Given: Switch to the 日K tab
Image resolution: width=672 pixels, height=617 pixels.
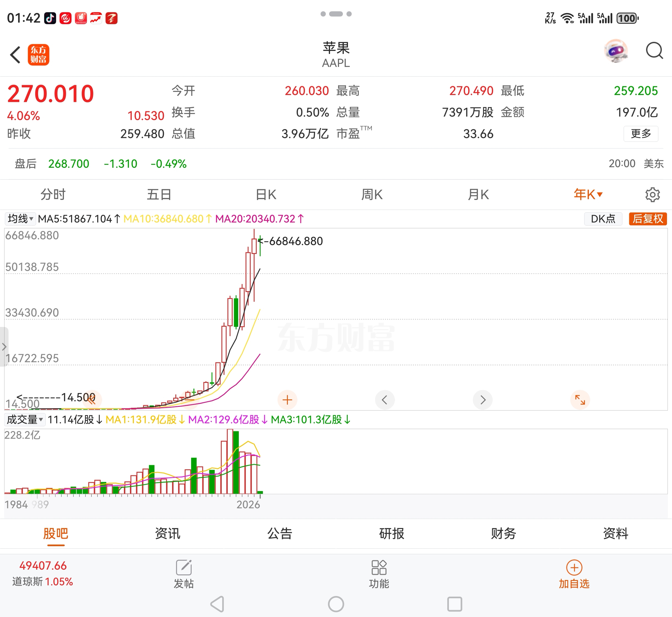Looking at the screenshot, I should point(266,194).
